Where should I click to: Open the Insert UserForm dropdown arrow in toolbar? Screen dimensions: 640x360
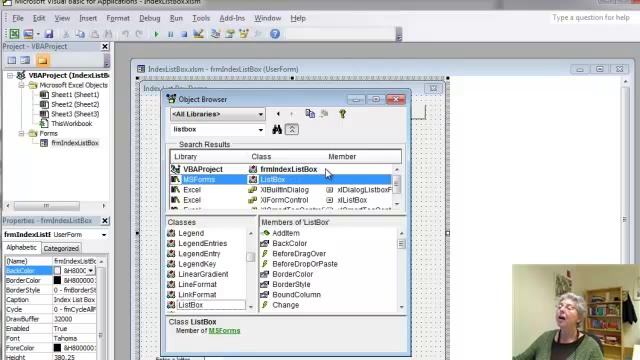click(38, 34)
